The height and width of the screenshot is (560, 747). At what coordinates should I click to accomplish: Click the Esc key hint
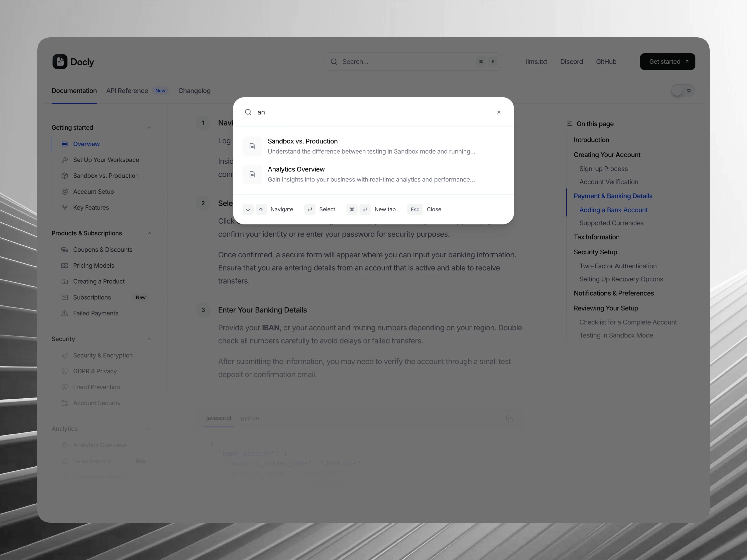click(415, 209)
